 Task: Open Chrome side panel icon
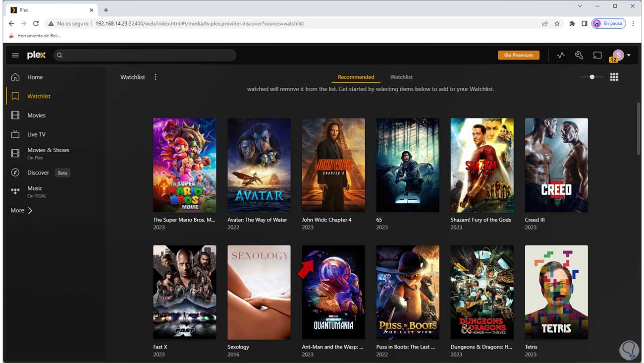585,23
